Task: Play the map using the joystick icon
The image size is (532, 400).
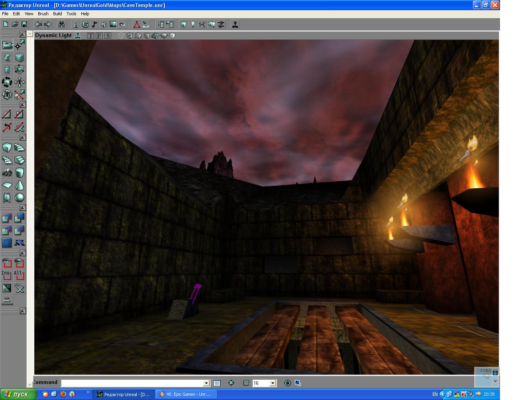Action: click(235, 24)
